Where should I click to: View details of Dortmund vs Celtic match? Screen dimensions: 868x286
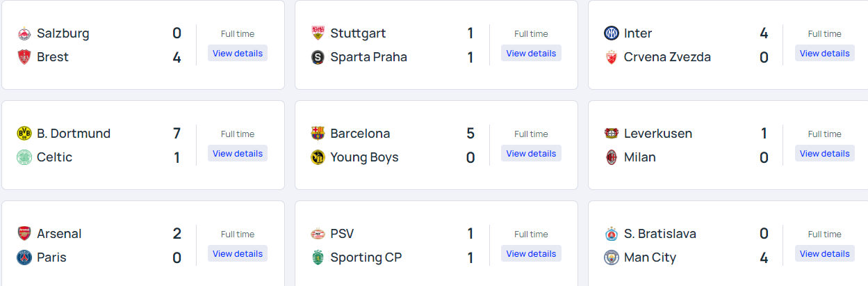point(238,153)
